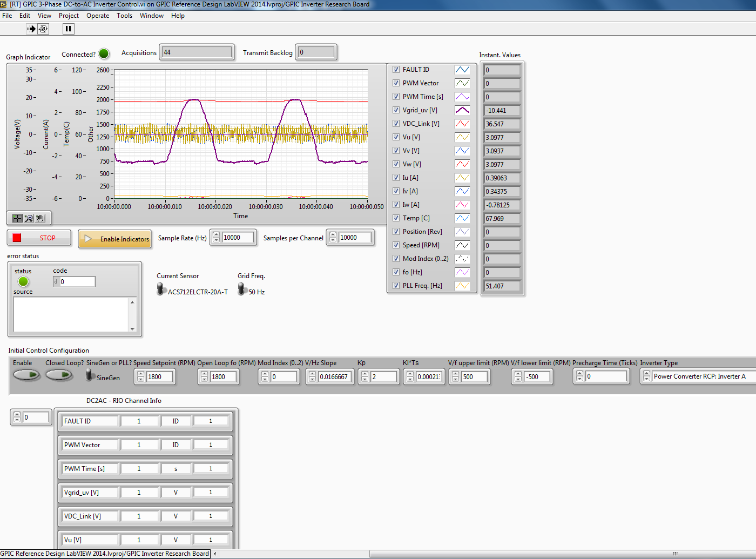Image resolution: width=756 pixels, height=559 pixels.
Task: Flip the Current Sensor ACS712ELCTR-20A-T switch
Action: point(161,289)
